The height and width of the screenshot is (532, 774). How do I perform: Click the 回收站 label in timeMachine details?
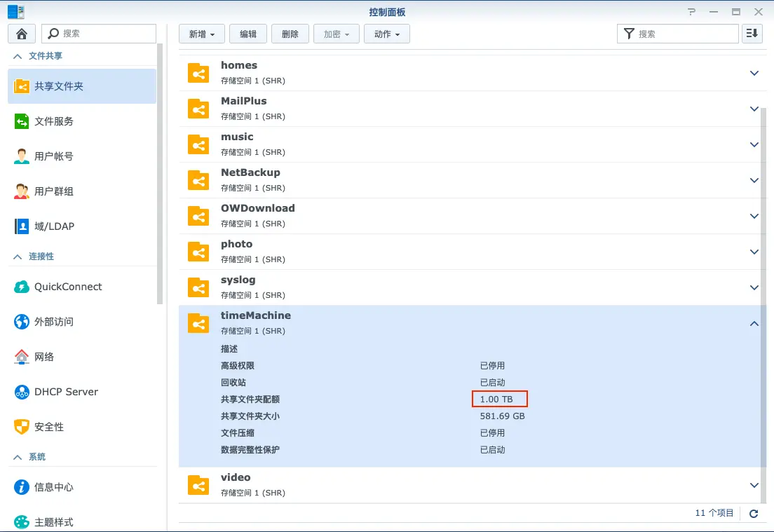click(x=233, y=383)
